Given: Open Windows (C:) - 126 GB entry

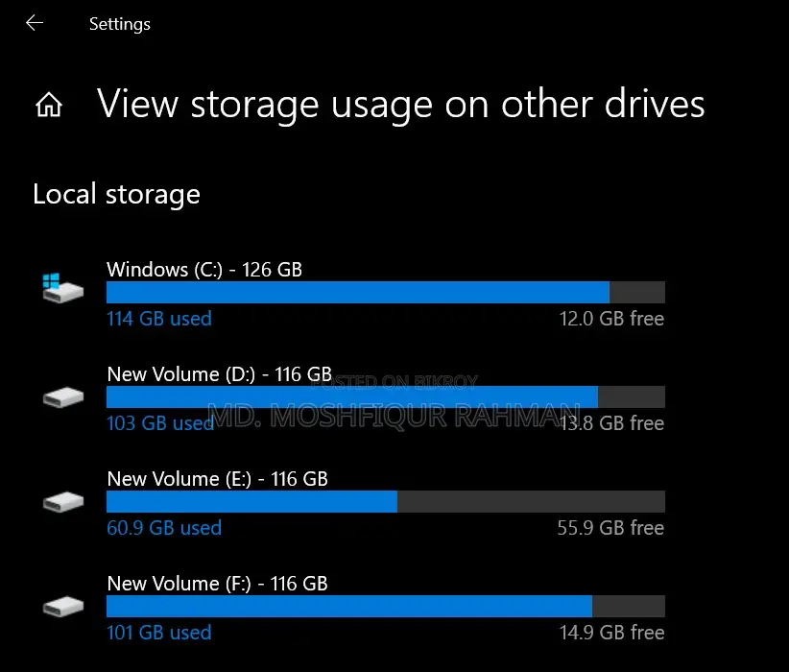Looking at the screenshot, I should point(204,270).
